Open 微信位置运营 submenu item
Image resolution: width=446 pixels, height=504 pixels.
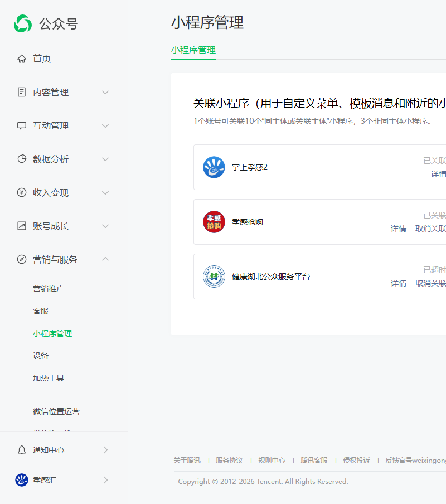(x=56, y=411)
